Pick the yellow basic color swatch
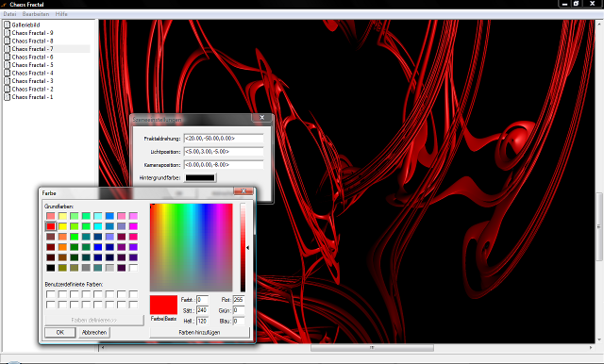This screenshot has width=604, height=364. click(62, 226)
